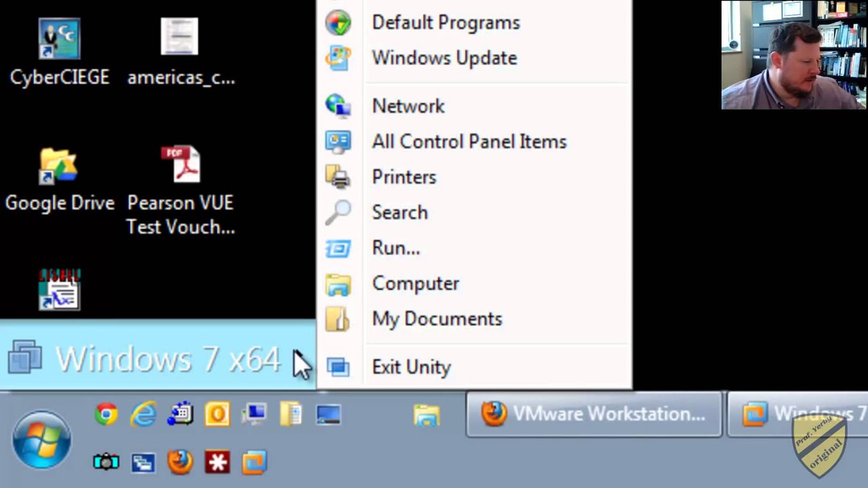Select Exit Unity menu entry
This screenshot has height=488, width=868.
pos(475,367)
